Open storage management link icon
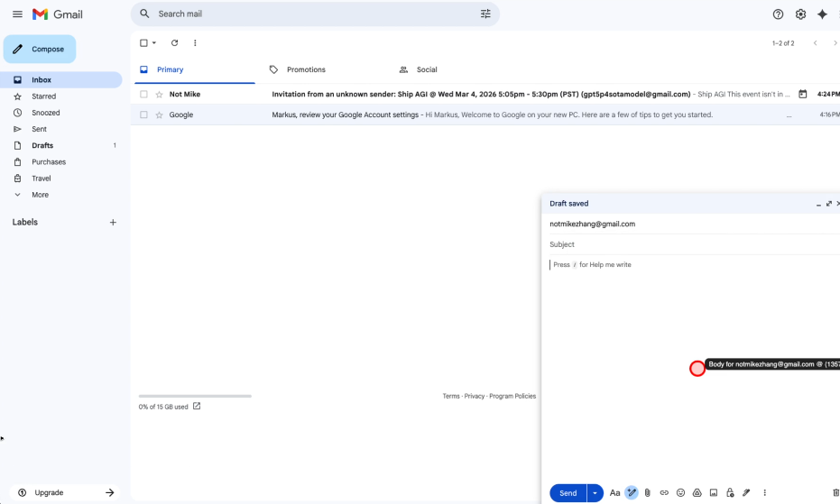The image size is (840, 504). point(197,406)
